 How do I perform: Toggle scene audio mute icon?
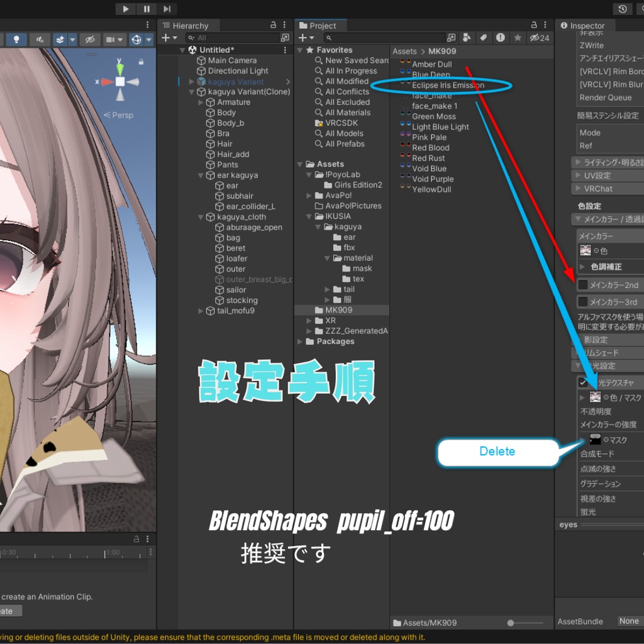pyautogui.click(x=40, y=39)
